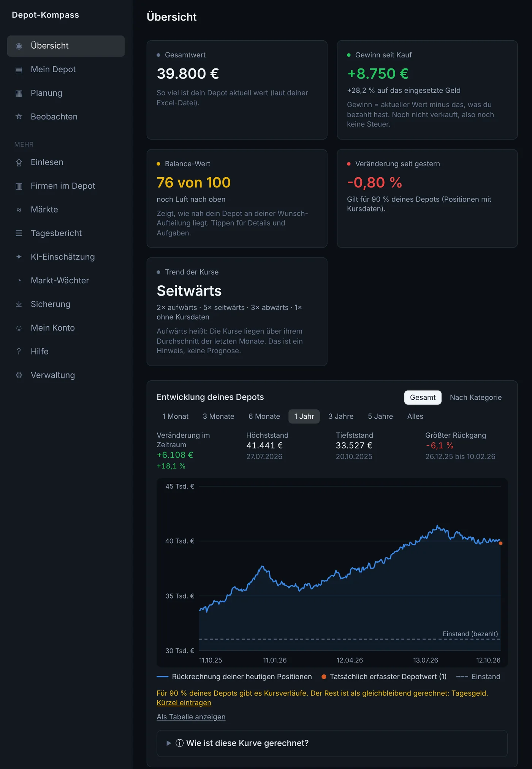Open Verwaltung in the sidebar

click(x=66, y=375)
